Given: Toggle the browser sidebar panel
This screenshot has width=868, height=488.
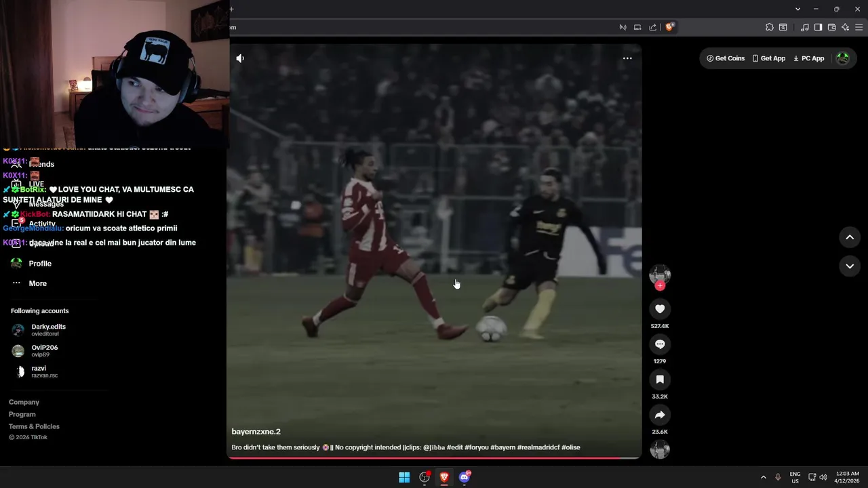Looking at the screenshot, I should pos(818,27).
